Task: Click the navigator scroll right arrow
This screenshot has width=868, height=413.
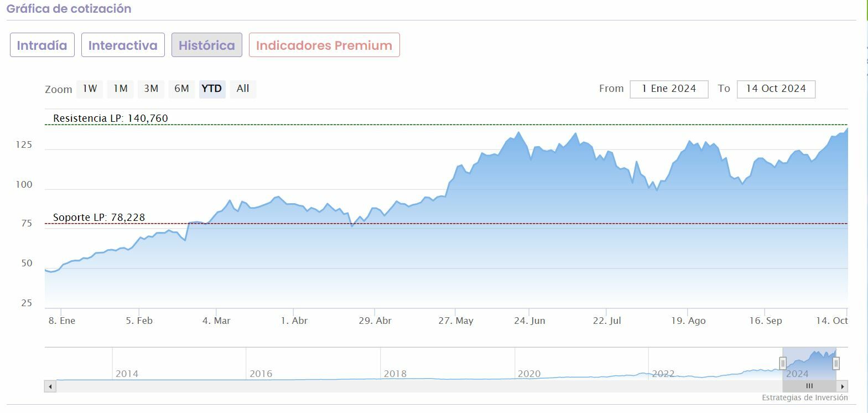Action: point(843,386)
